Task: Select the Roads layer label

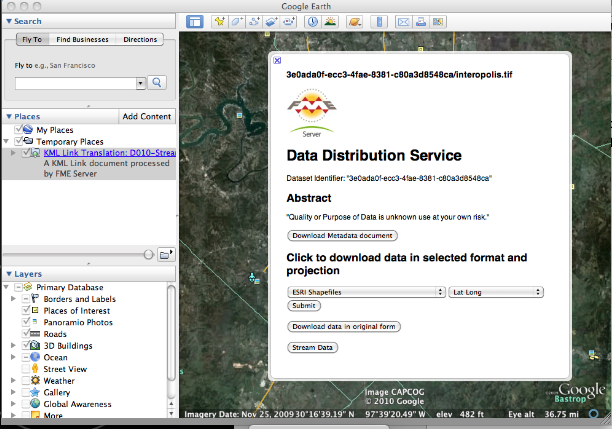Action: point(55,334)
